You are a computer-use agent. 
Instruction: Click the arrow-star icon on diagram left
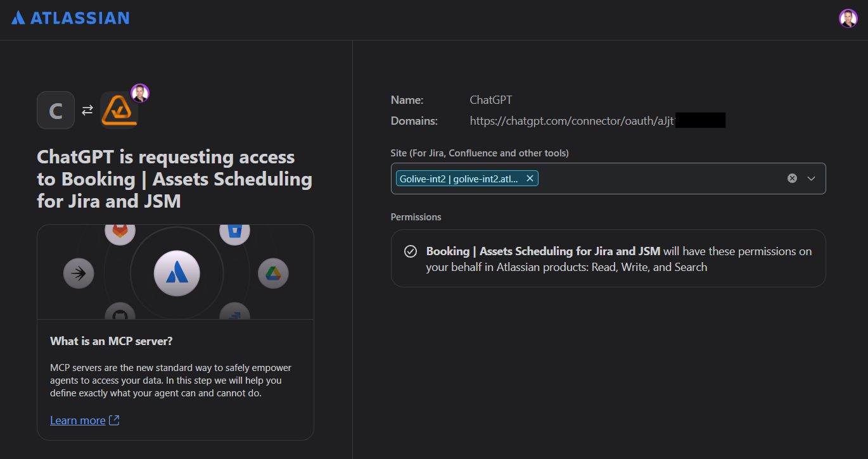[79, 274]
